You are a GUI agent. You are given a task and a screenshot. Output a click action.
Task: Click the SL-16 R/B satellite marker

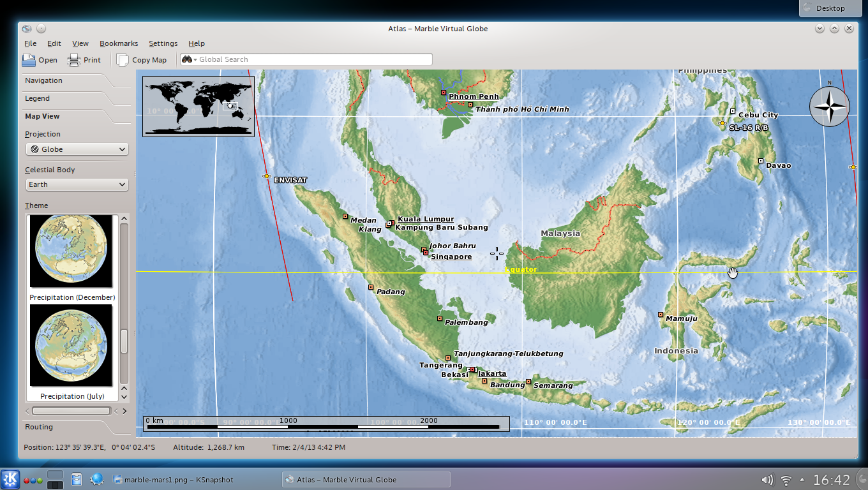(722, 123)
